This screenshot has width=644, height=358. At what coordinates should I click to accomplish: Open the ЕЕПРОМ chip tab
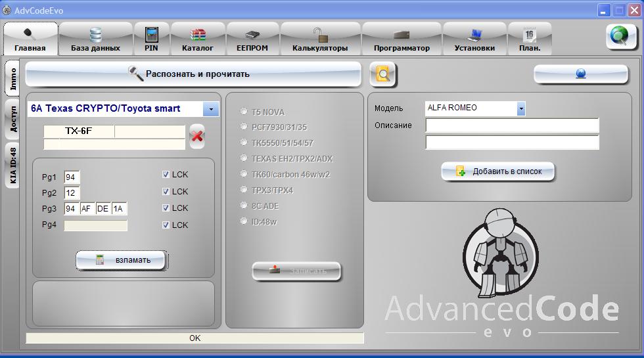coord(252,39)
